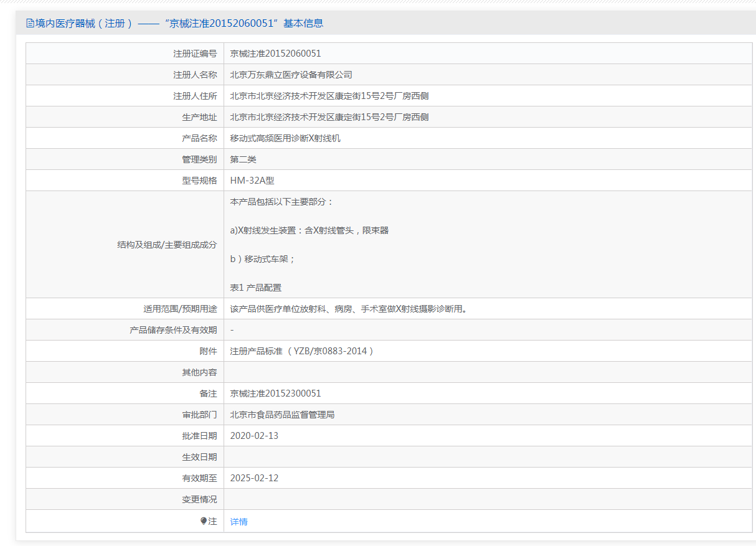Screen dimensions: 756x546
Task: Select registration number 京械注准20152060051 in the table
Action: (275, 54)
